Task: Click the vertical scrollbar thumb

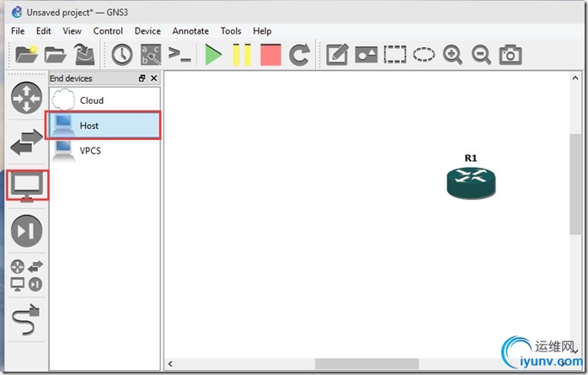Action: (x=575, y=184)
